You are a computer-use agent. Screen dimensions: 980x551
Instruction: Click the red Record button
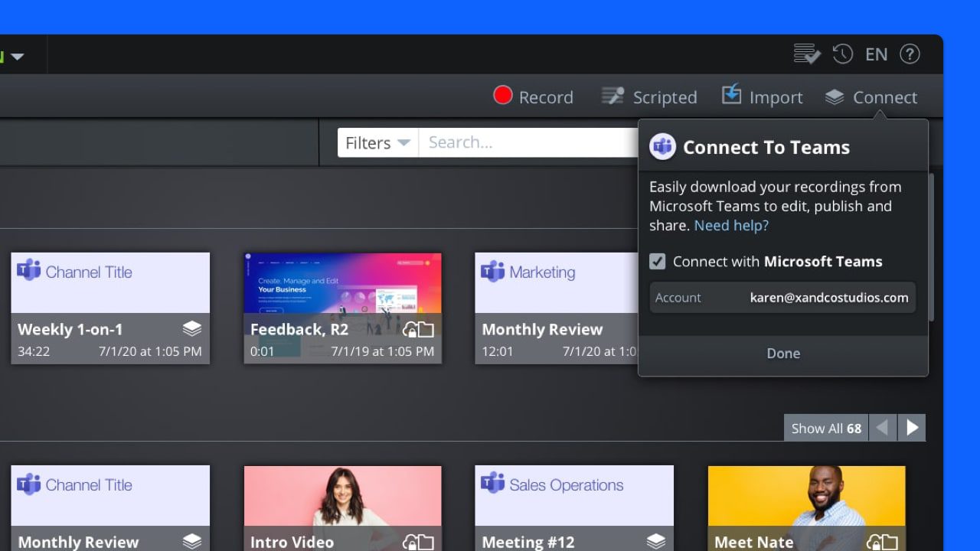click(533, 96)
